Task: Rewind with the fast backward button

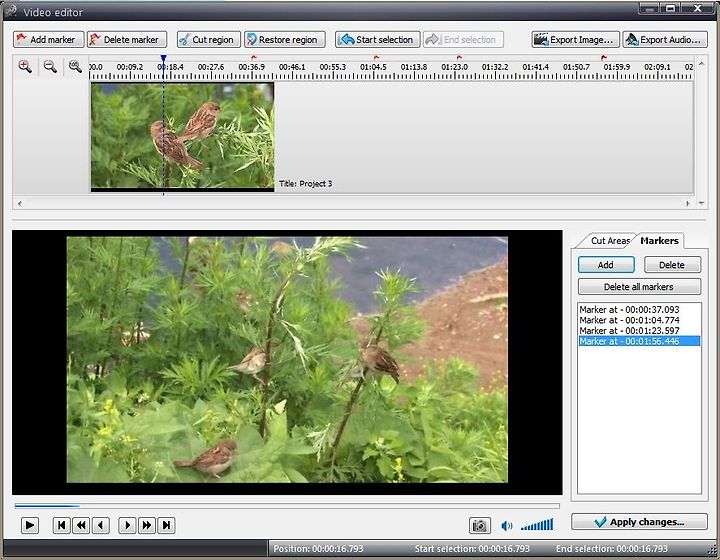Action: [81, 525]
